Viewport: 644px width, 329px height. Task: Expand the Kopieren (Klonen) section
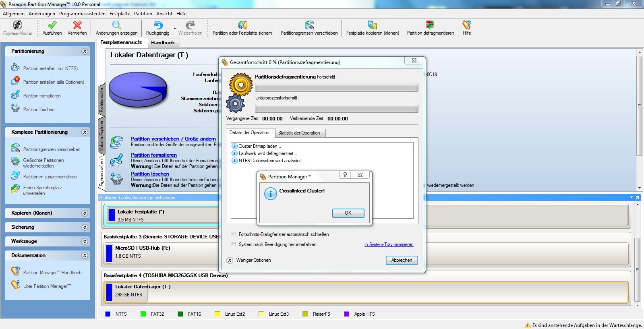[x=85, y=213]
